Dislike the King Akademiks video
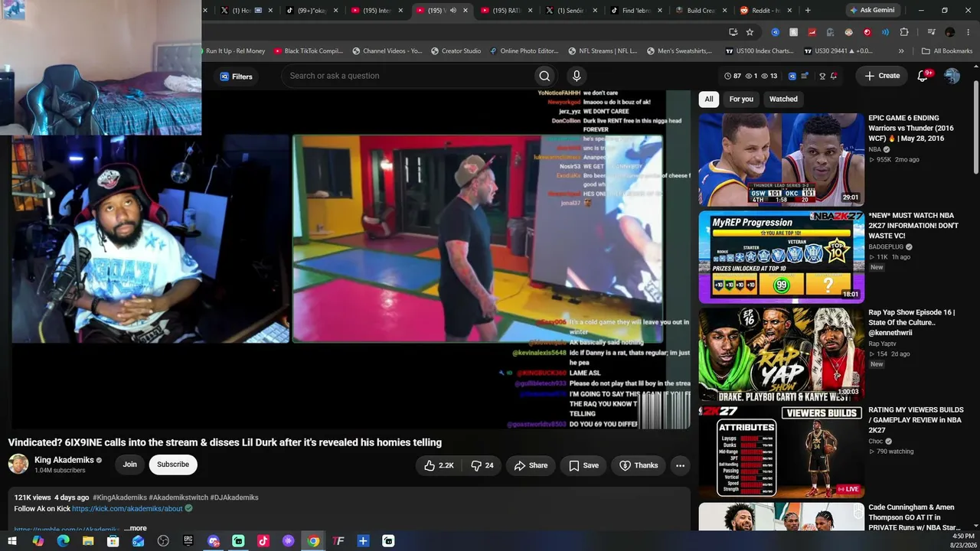This screenshot has width=980, height=551. [482, 465]
